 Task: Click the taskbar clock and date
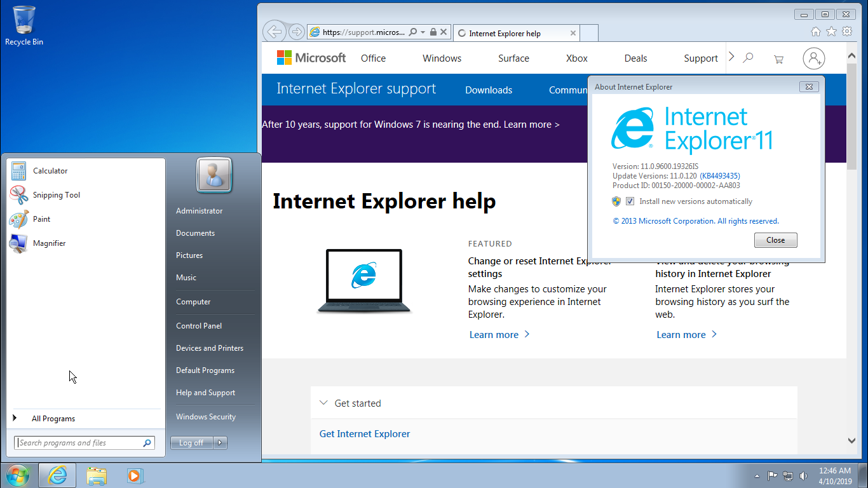(x=835, y=476)
